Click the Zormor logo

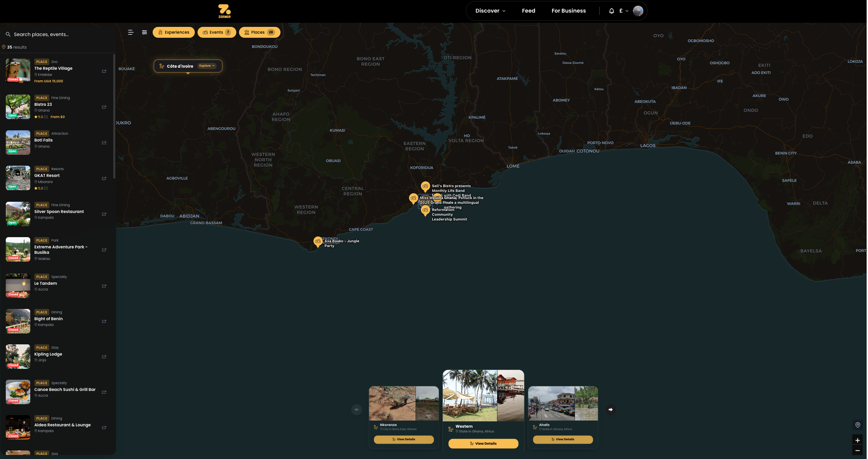(224, 11)
